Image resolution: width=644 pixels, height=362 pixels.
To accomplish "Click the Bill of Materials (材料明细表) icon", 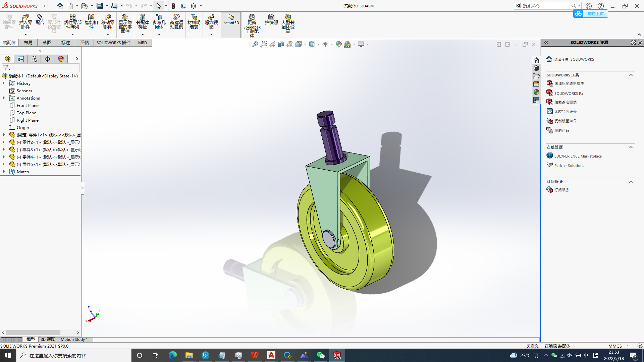I will [x=194, y=21].
